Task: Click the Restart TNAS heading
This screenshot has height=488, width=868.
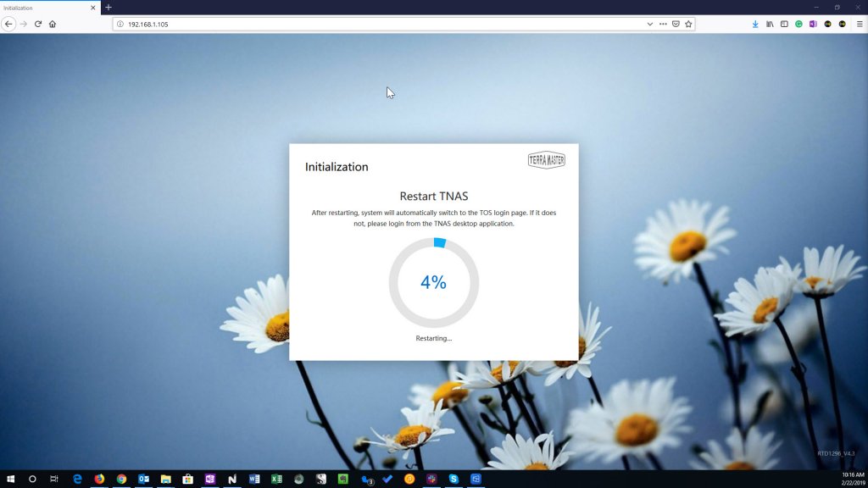Action: tap(433, 196)
